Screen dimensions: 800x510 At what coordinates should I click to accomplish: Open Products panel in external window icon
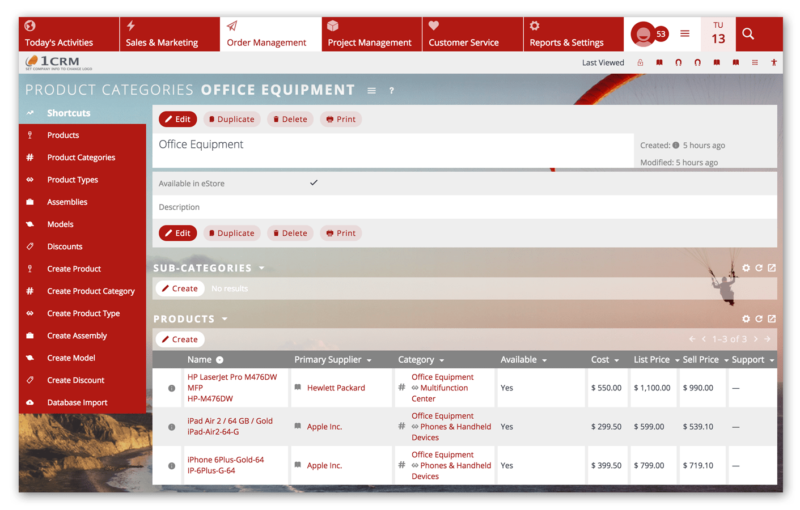771,319
